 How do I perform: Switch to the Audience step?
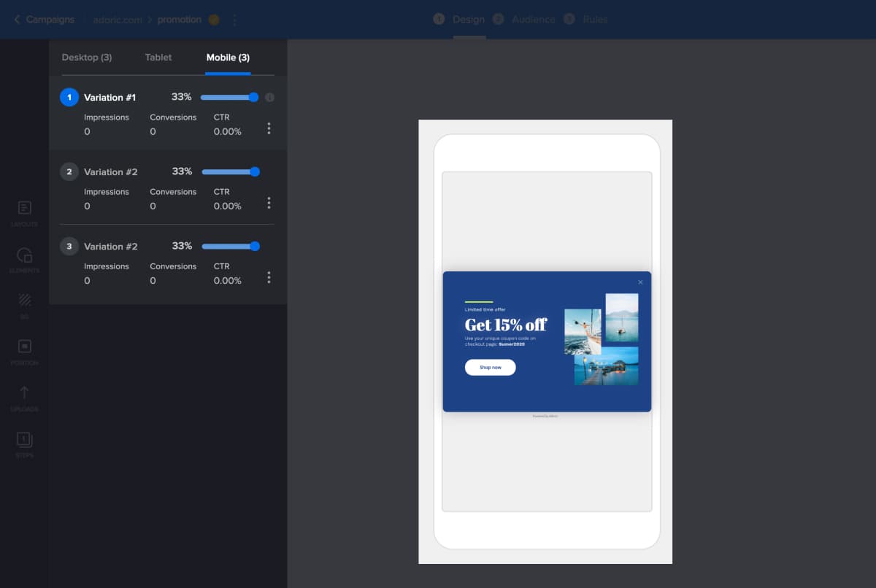pyautogui.click(x=524, y=19)
